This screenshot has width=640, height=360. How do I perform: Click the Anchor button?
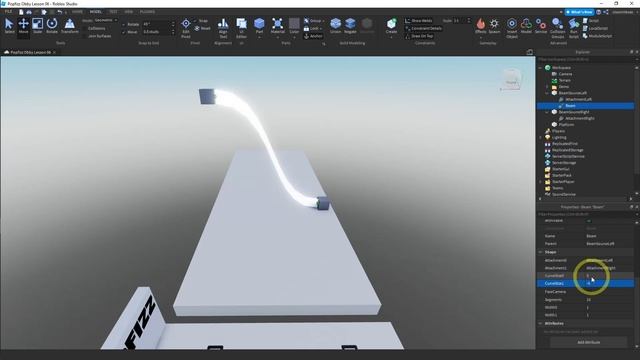pos(313,36)
